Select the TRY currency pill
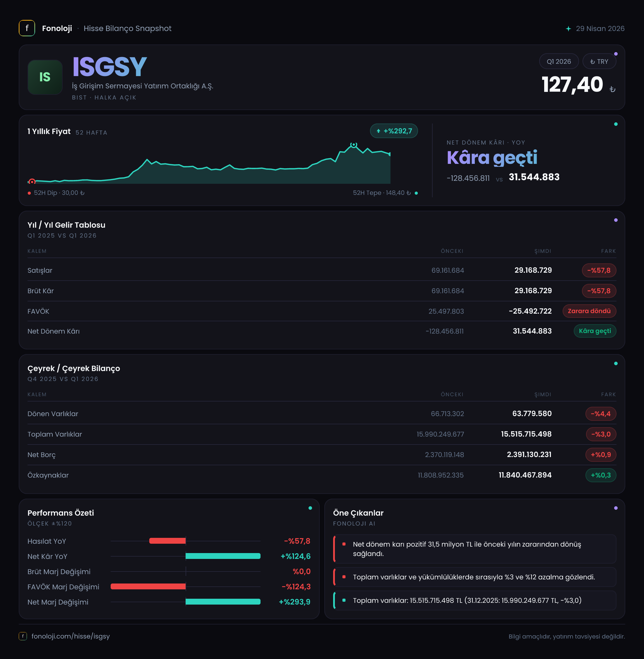This screenshot has height=659, width=644. 599,61
